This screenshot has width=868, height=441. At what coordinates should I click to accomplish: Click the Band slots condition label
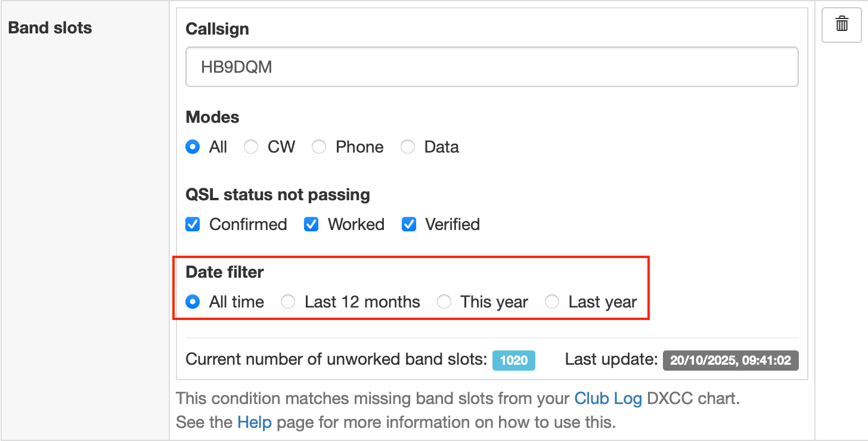click(x=50, y=28)
